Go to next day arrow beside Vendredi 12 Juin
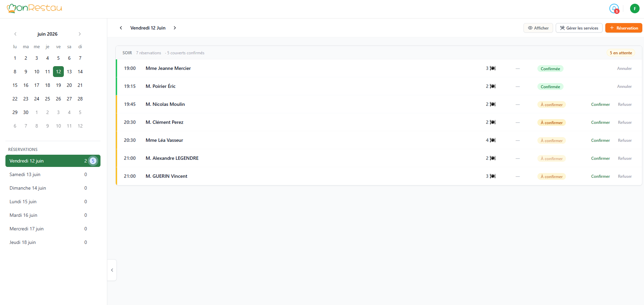The width and height of the screenshot is (644, 305). click(x=175, y=28)
